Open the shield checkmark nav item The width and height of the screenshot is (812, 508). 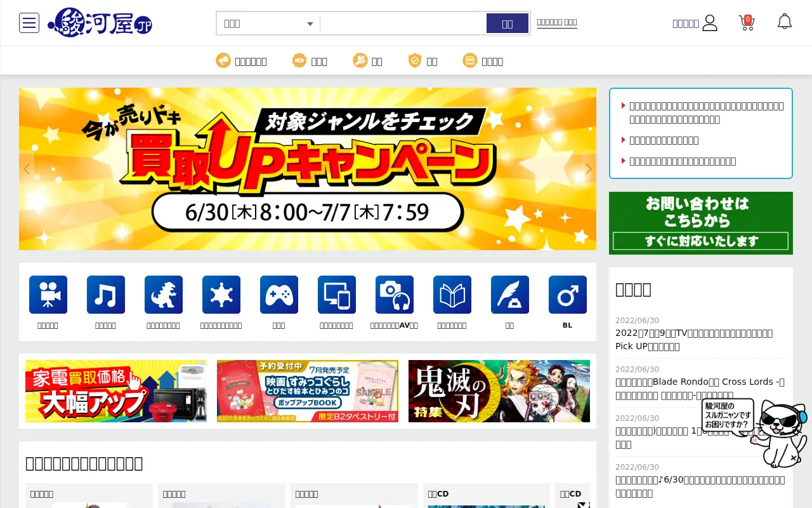pyautogui.click(x=423, y=61)
